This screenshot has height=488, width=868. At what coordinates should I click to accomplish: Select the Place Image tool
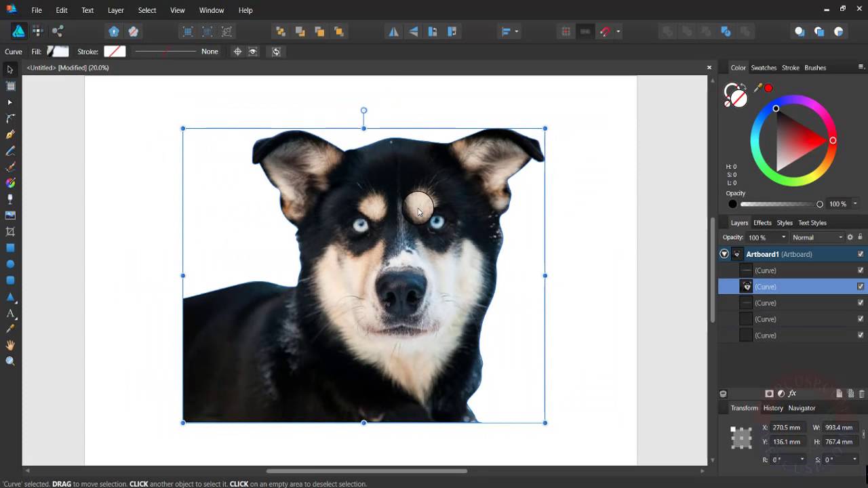click(x=10, y=216)
